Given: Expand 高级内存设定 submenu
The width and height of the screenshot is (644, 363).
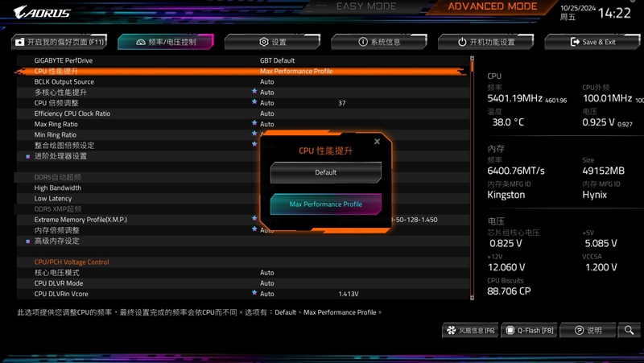Looking at the screenshot, I should 56,241.
